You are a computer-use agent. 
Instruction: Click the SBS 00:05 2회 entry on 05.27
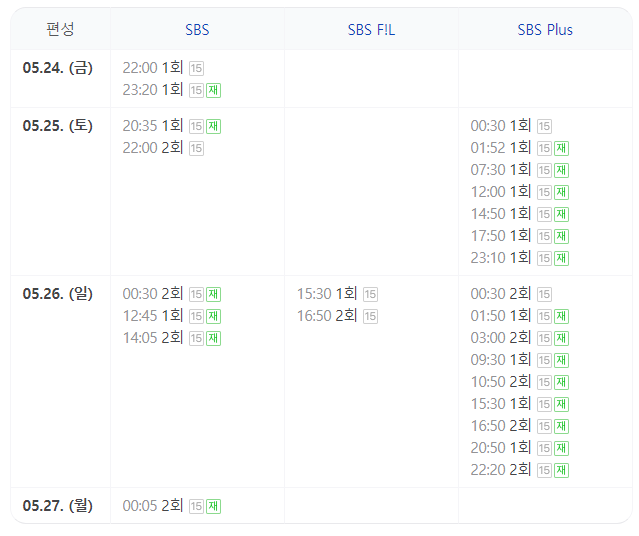point(153,505)
